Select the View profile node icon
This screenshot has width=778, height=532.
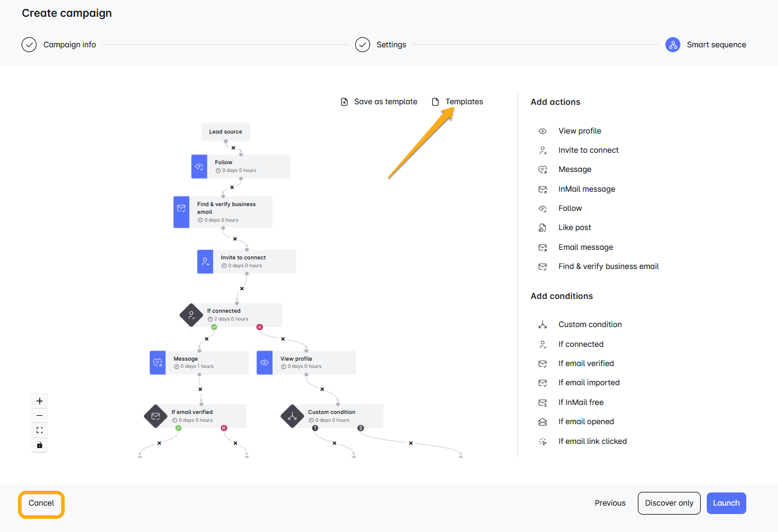tap(265, 363)
